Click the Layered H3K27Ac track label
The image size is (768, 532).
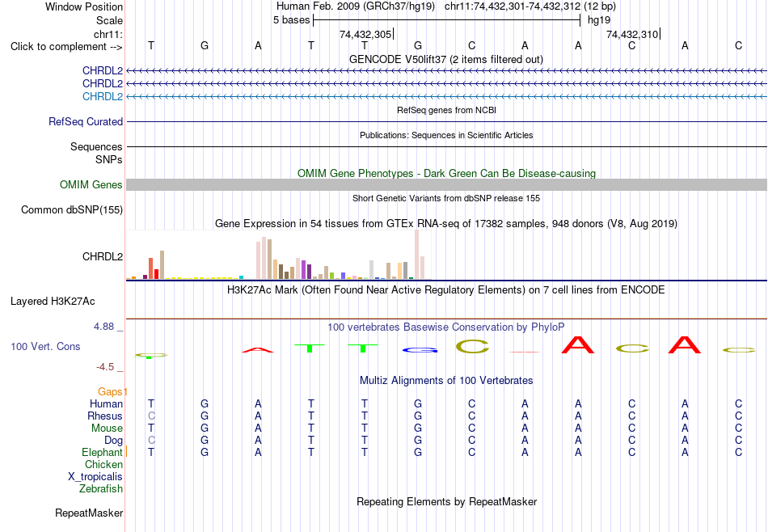[53, 302]
